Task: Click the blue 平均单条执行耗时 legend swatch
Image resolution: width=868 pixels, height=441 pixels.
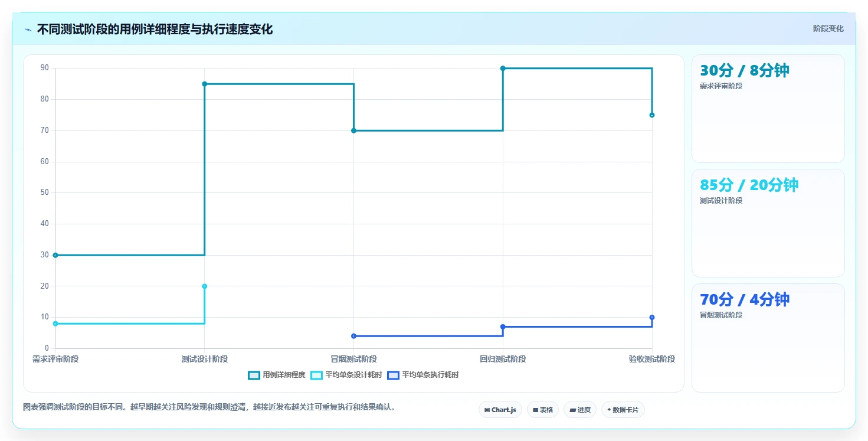Action: point(393,375)
